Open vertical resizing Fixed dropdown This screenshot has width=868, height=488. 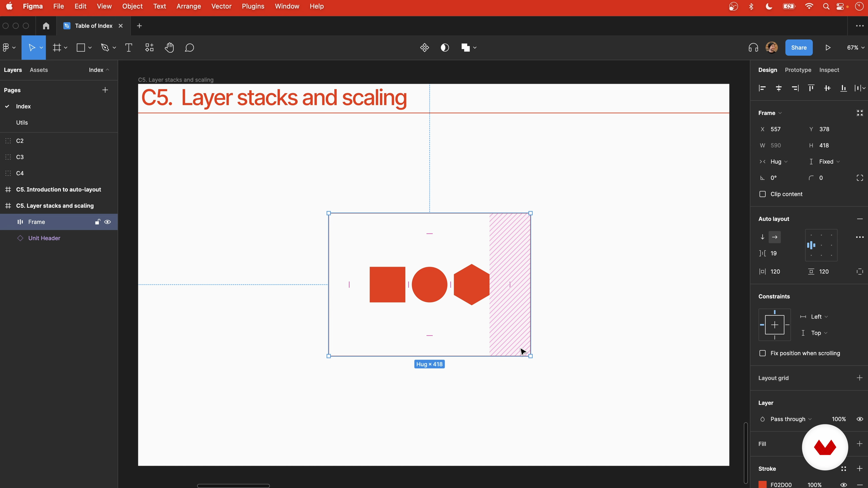pyautogui.click(x=829, y=162)
